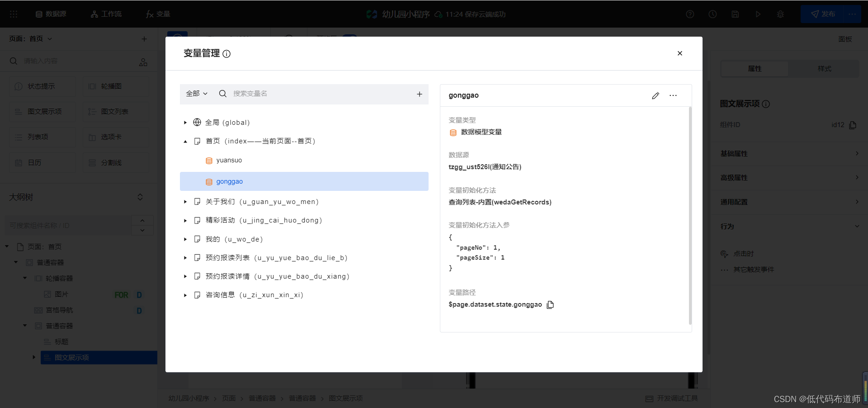Open the debug bug icon
The width and height of the screenshot is (868, 408).
[780, 14]
